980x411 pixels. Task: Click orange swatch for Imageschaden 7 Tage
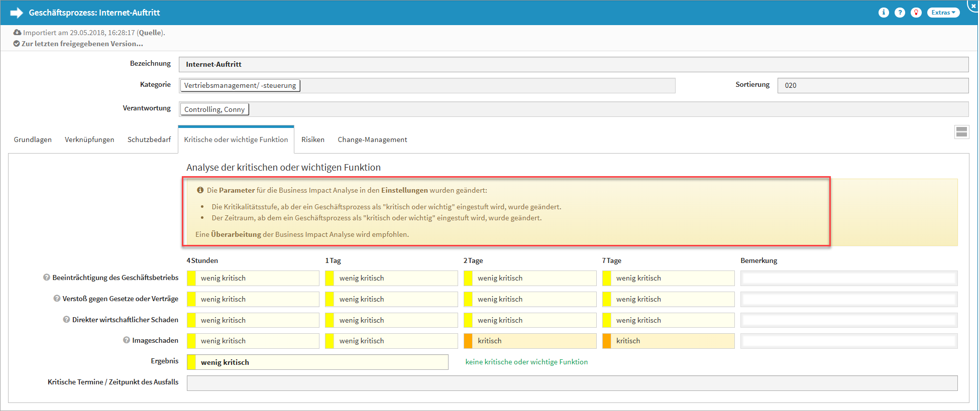(x=607, y=341)
